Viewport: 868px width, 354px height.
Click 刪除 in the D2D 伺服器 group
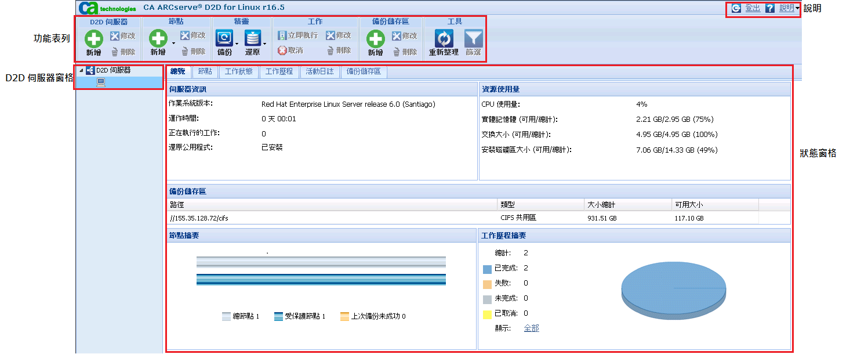[123, 51]
